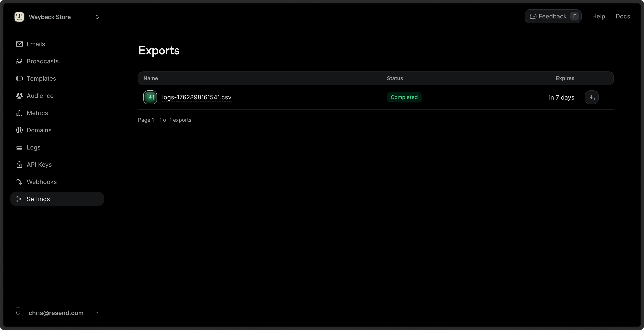Click the Audience people icon
The width and height of the screenshot is (644, 330).
[x=19, y=96]
